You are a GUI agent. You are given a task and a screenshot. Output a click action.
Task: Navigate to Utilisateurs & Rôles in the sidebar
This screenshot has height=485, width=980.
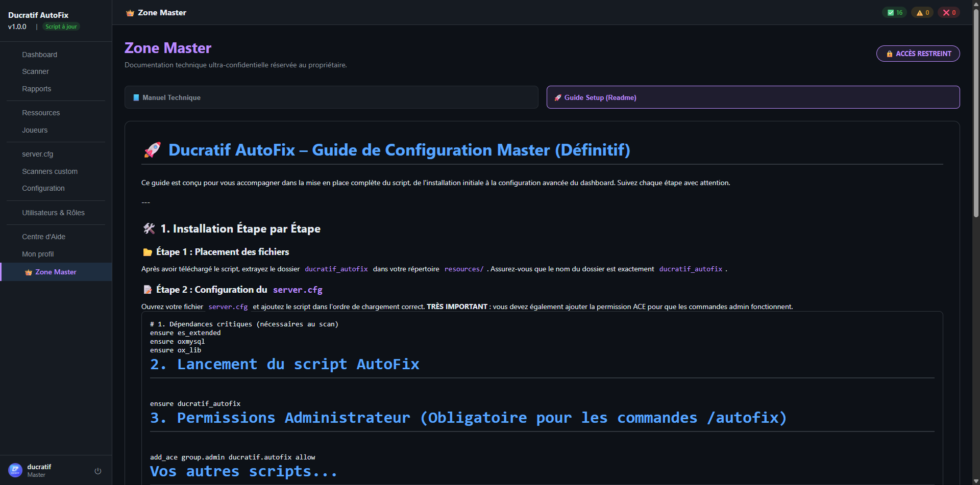click(x=53, y=213)
